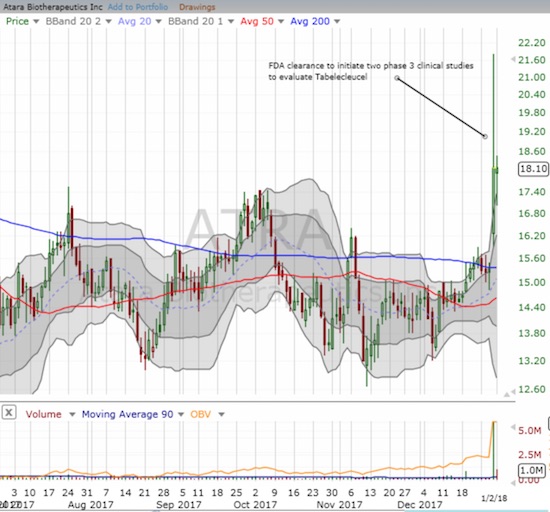This screenshot has height=512, width=550.
Task: Click the Sep 2017 axis label
Action: click(x=179, y=505)
